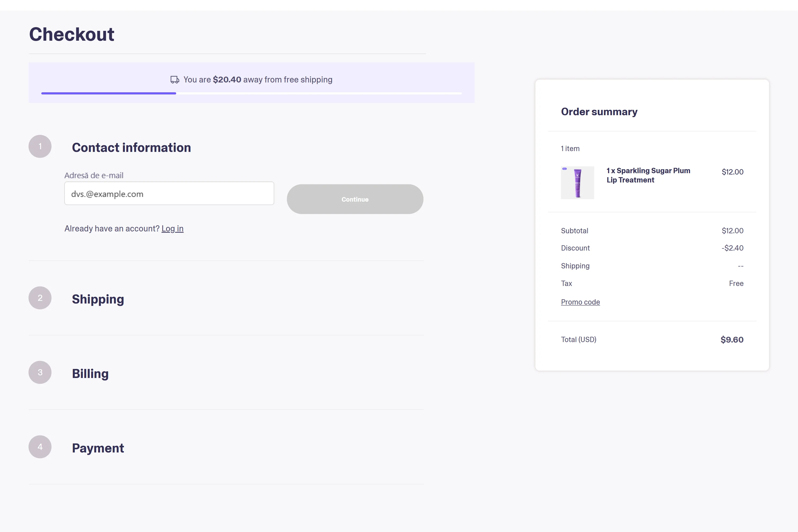Screen dimensions: 798x532
Task: Open the Log in link
Action: [172, 229]
